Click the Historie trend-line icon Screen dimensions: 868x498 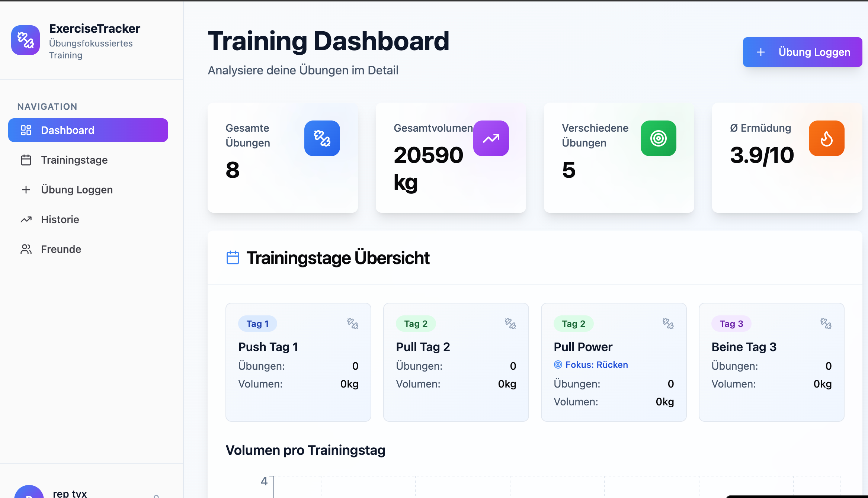(26, 219)
